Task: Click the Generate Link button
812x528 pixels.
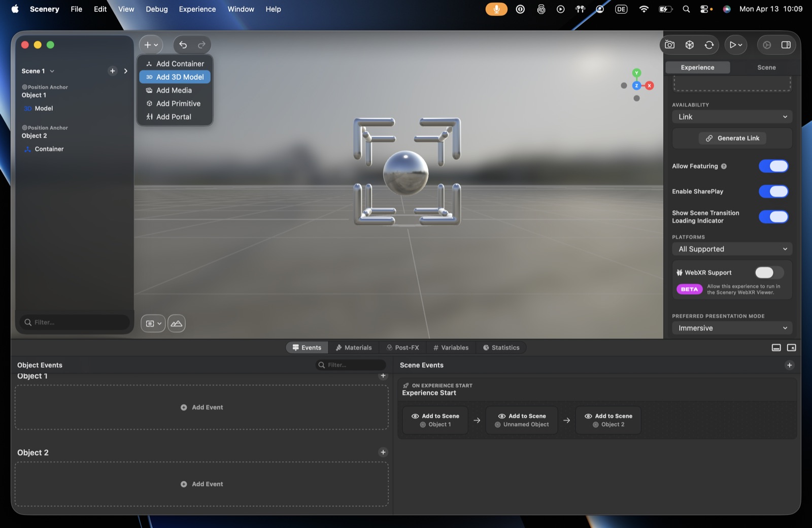Action: [732, 138]
